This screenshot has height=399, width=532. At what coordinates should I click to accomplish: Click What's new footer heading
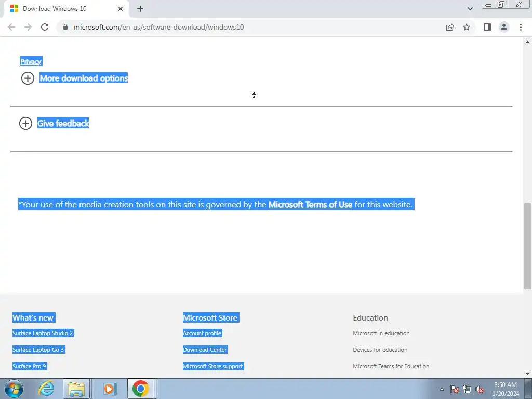click(33, 318)
